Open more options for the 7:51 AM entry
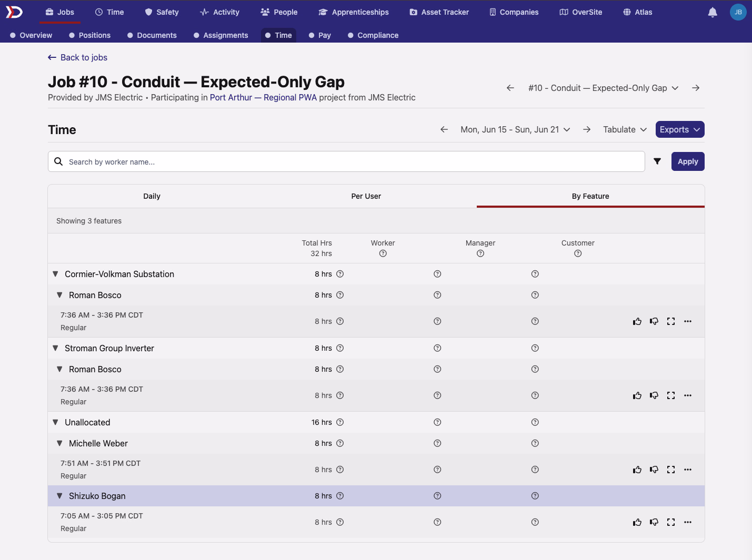Viewport: 752px width, 560px height. pyautogui.click(x=688, y=470)
